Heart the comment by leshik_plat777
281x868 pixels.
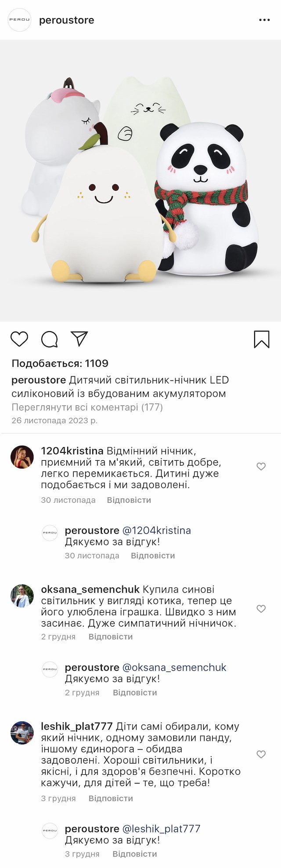tap(261, 755)
